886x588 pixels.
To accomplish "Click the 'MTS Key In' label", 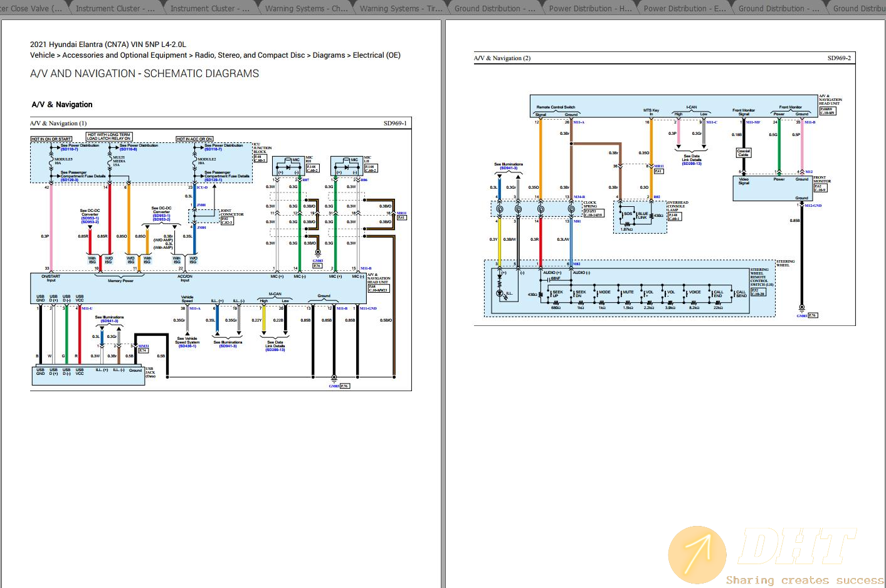I will (651, 112).
